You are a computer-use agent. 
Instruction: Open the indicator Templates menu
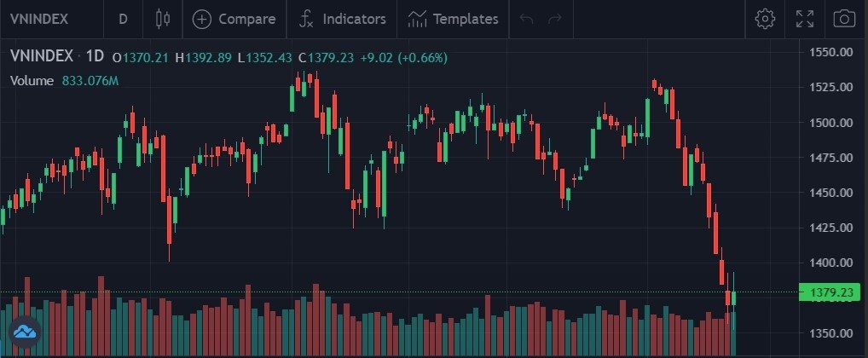[453, 19]
